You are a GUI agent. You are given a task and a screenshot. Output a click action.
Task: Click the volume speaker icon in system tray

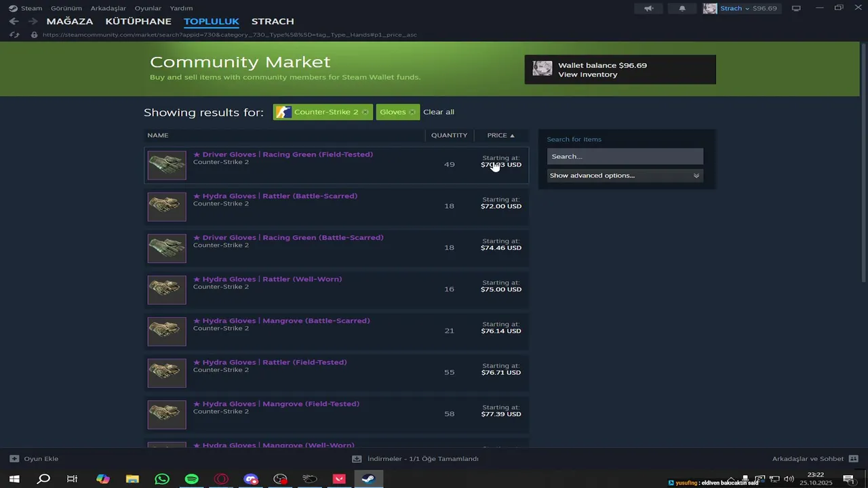(789, 479)
